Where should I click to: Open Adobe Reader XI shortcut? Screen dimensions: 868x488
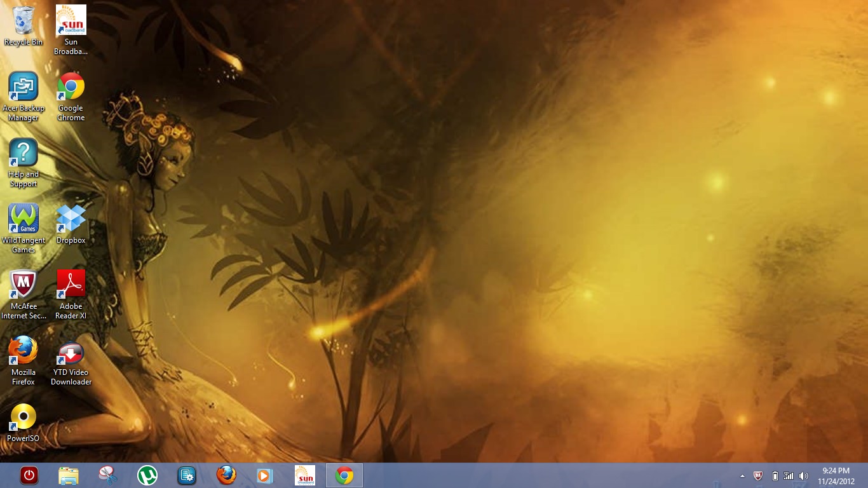71,294
